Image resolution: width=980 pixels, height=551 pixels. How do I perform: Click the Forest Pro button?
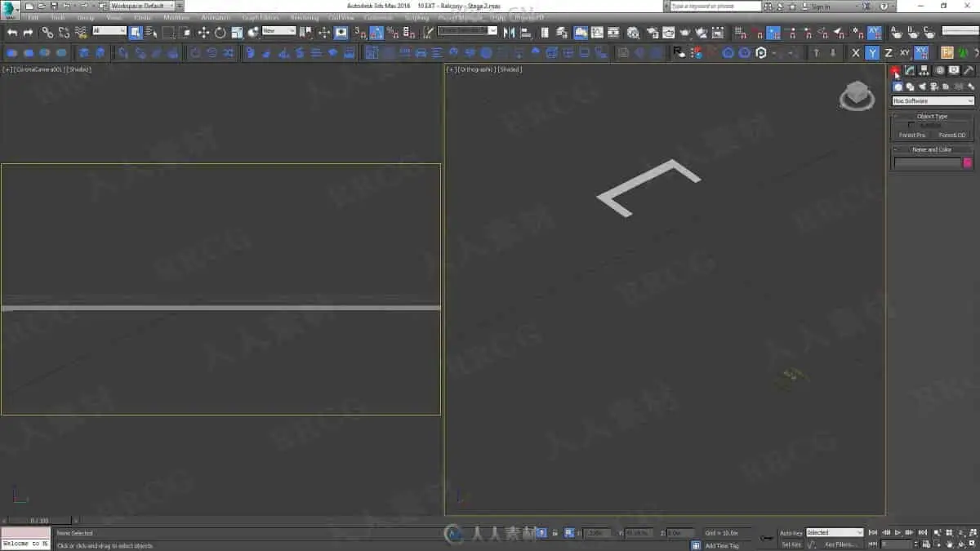[912, 136]
